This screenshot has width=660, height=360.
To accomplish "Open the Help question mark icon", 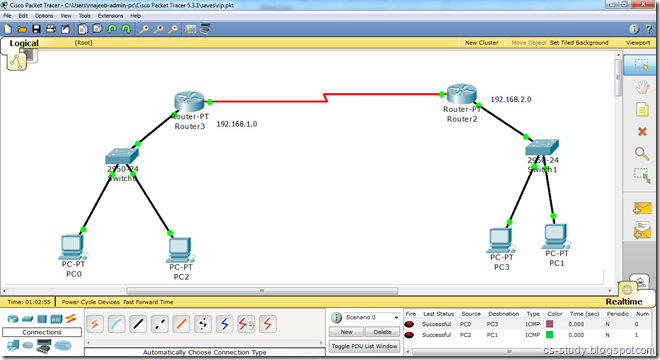I will 649,29.
